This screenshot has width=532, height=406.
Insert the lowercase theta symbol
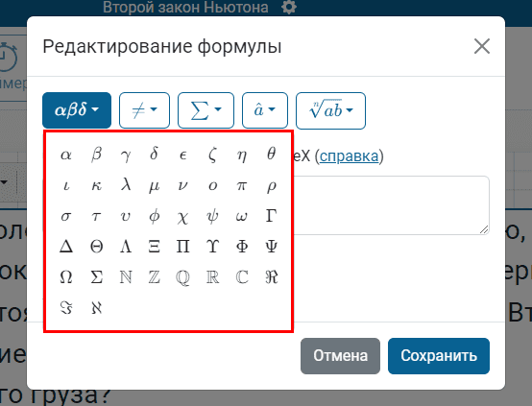(271, 155)
